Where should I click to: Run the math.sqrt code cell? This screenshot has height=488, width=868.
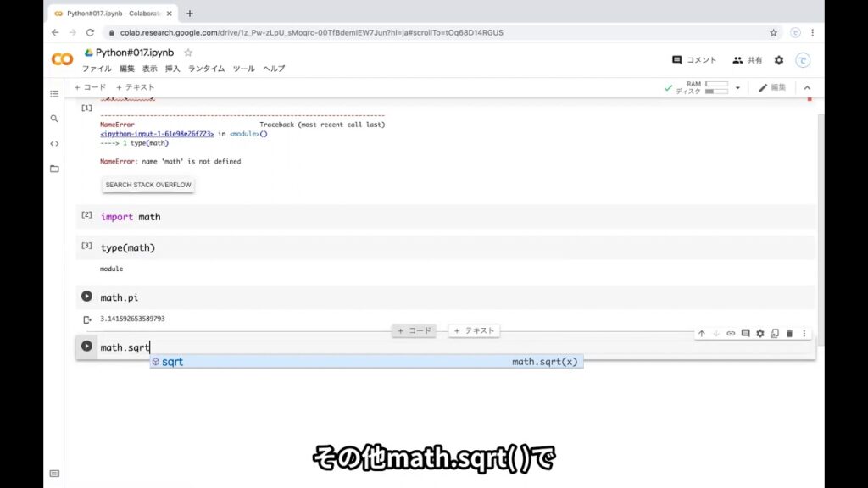(86, 346)
